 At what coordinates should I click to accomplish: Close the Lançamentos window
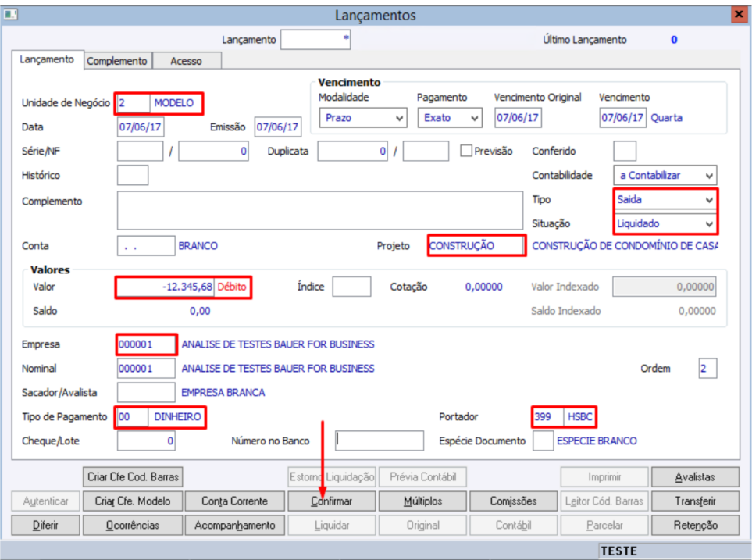[739, 14]
